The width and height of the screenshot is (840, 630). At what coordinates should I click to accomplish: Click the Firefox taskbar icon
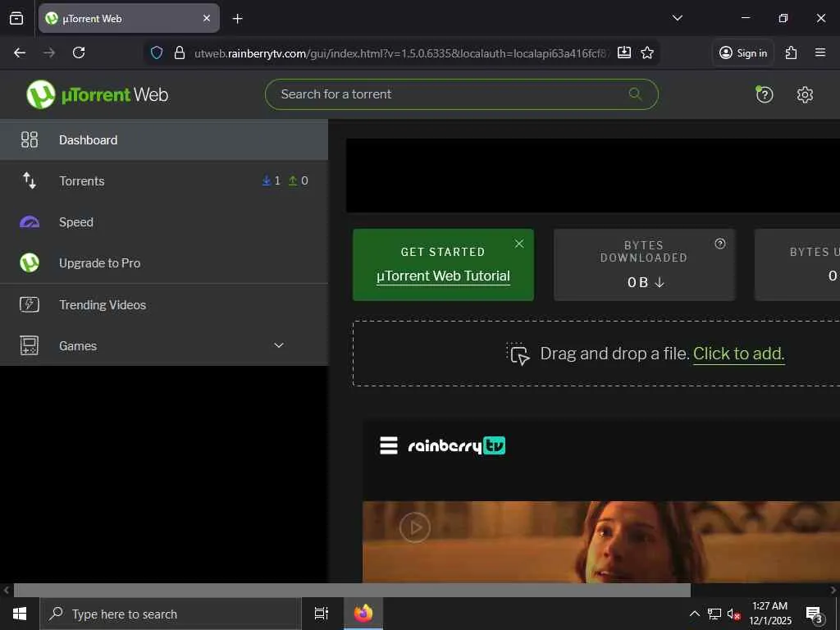click(363, 614)
